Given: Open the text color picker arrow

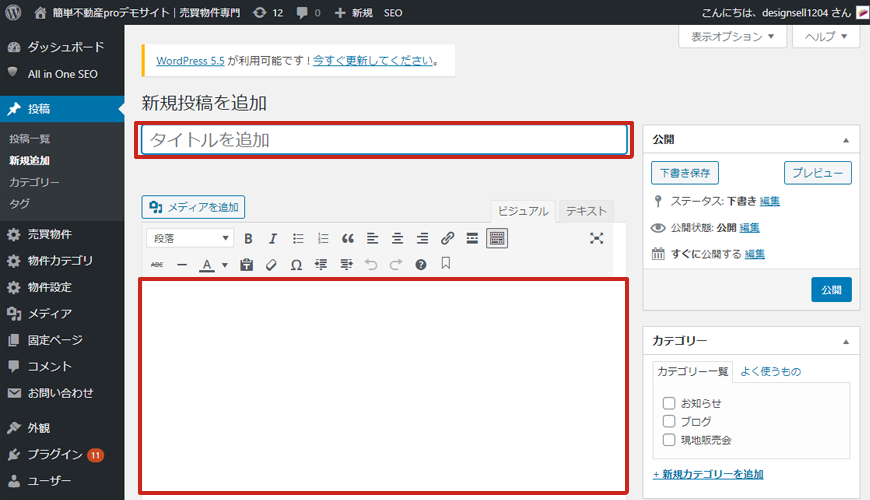Looking at the screenshot, I should click(x=225, y=265).
